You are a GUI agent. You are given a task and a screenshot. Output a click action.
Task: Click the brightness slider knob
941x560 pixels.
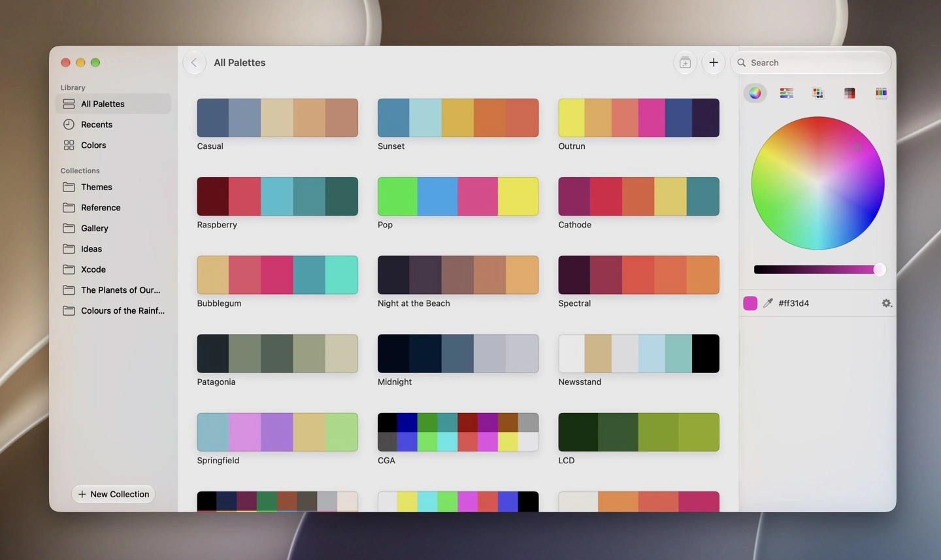880,269
